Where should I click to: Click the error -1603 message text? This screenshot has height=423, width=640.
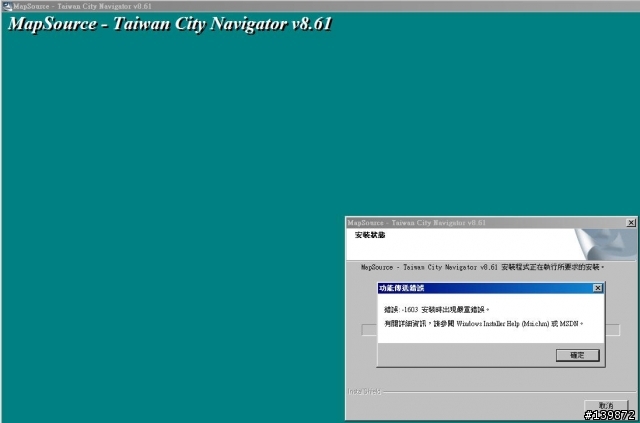click(436, 310)
